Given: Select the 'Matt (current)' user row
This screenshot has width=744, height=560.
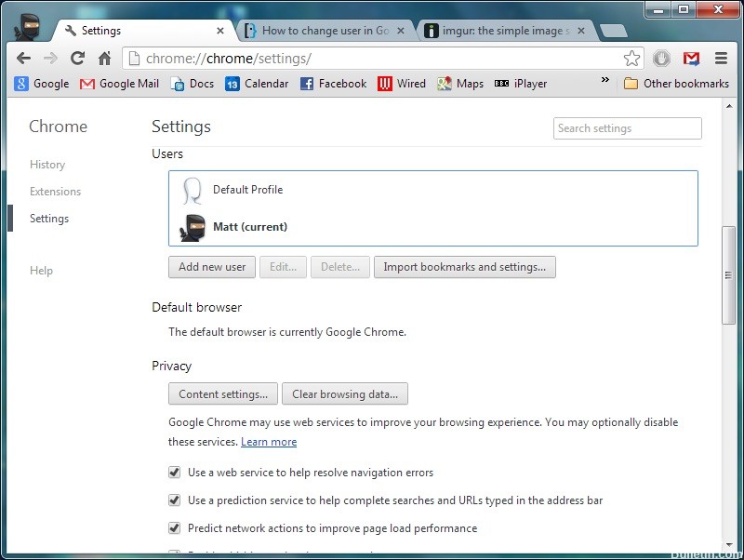Looking at the screenshot, I should click(433, 227).
